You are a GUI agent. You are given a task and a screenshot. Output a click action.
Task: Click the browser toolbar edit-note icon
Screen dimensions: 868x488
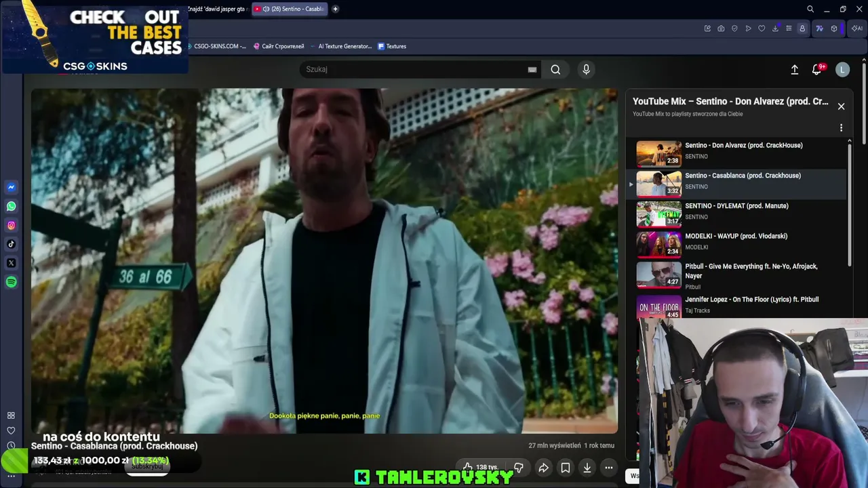click(x=707, y=28)
